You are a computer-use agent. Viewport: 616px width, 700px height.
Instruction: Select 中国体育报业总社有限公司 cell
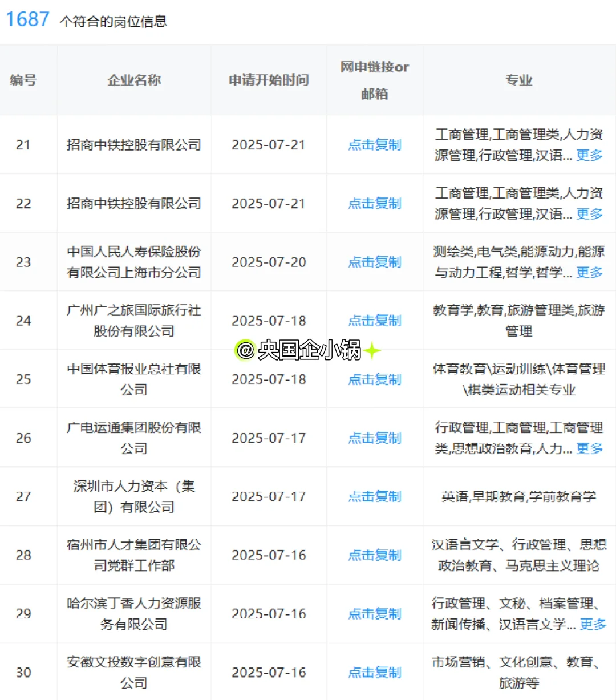134,379
